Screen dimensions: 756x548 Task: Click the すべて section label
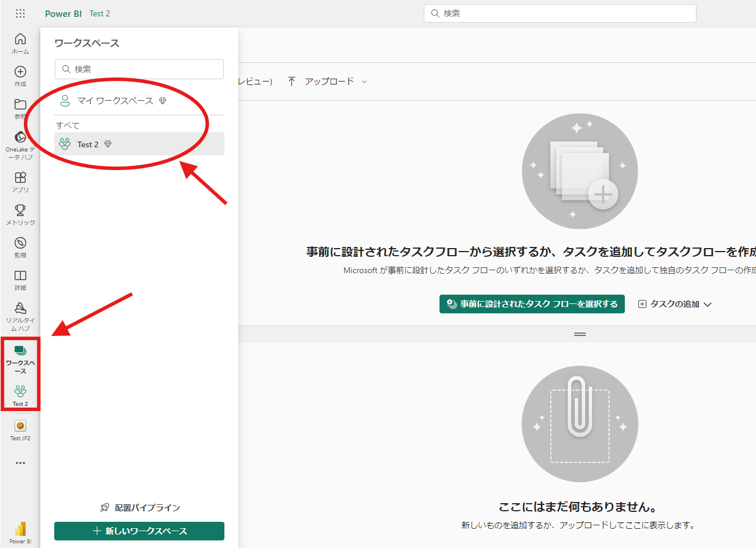tap(68, 125)
